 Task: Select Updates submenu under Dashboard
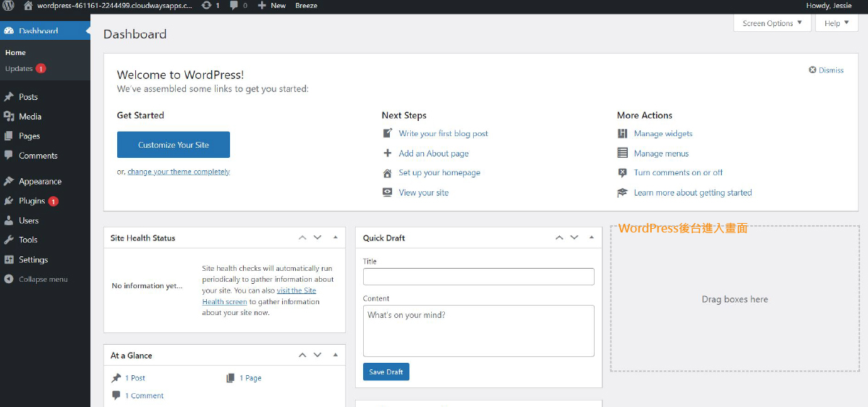19,69
